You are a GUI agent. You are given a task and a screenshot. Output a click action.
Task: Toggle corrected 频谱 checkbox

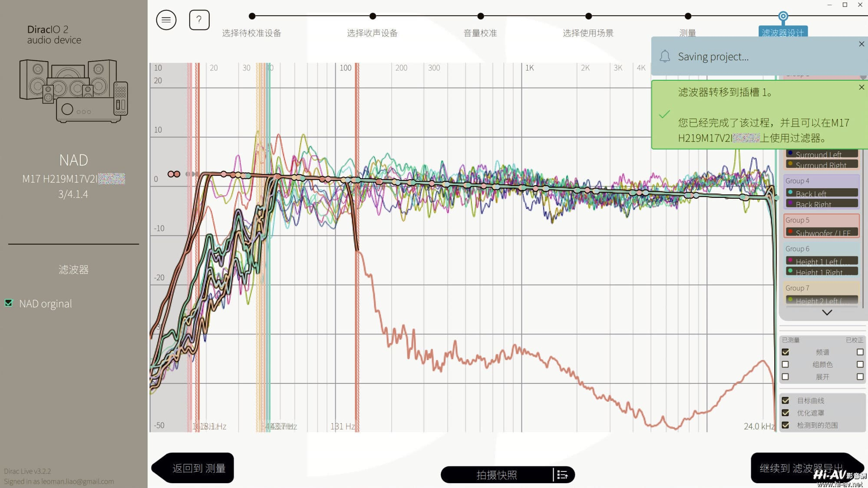coord(860,352)
